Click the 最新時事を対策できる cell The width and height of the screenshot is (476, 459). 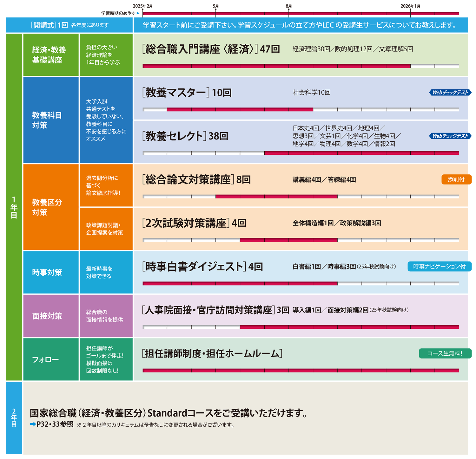(106, 272)
